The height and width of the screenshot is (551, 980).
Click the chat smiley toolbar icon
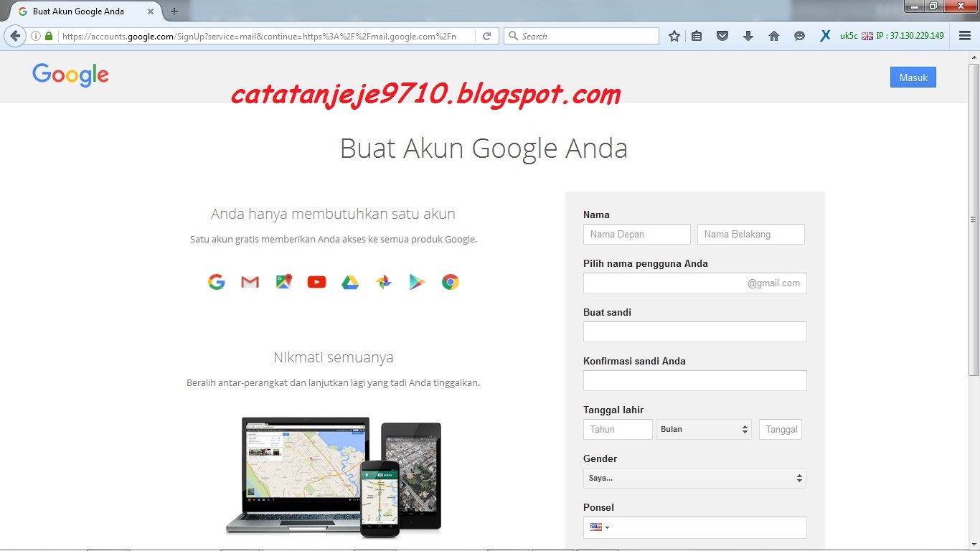coord(799,36)
